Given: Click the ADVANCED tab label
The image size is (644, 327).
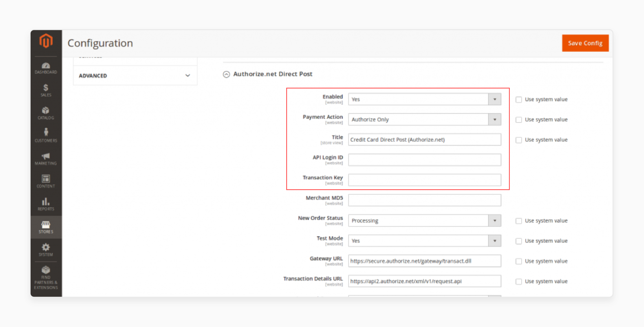Looking at the screenshot, I should point(93,76).
